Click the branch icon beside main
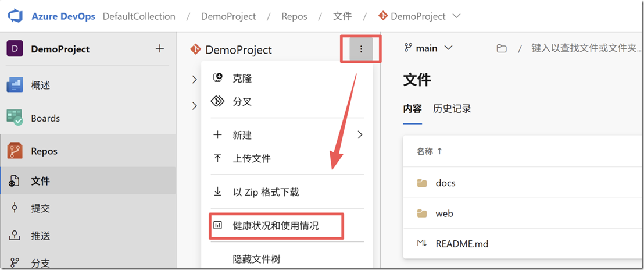This screenshot has width=644, height=270. (x=408, y=48)
